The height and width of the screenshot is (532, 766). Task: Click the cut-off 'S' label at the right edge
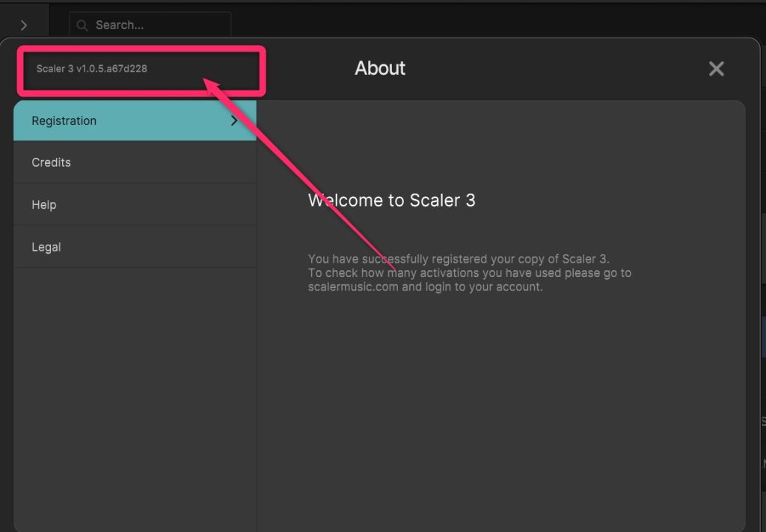(762, 422)
